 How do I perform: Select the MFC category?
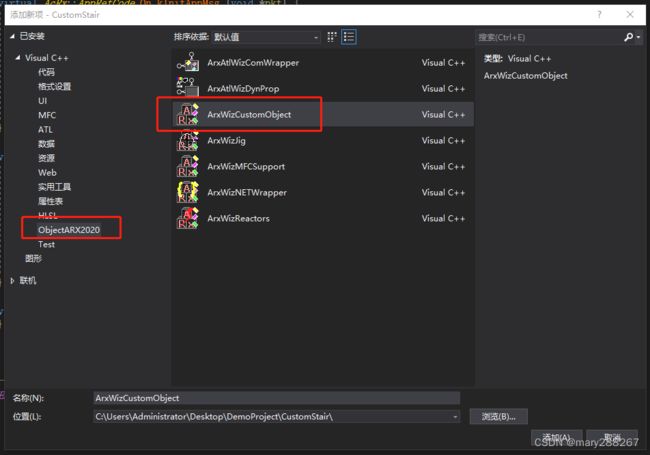47,115
